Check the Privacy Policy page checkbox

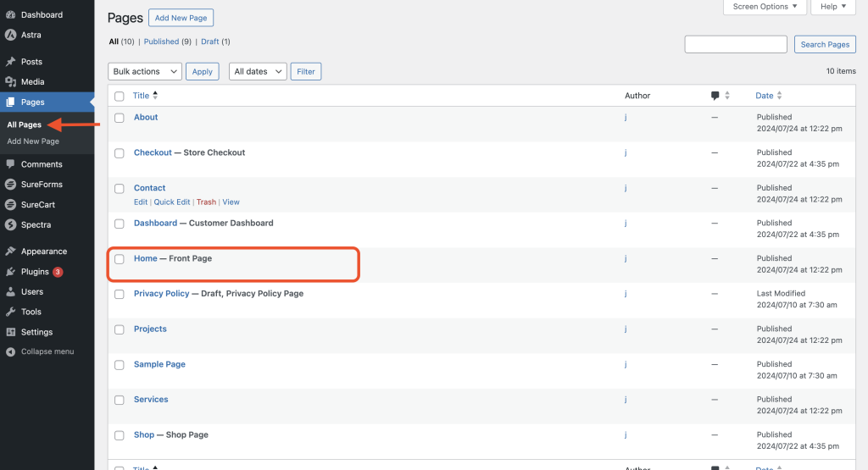[x=119, y=294]
